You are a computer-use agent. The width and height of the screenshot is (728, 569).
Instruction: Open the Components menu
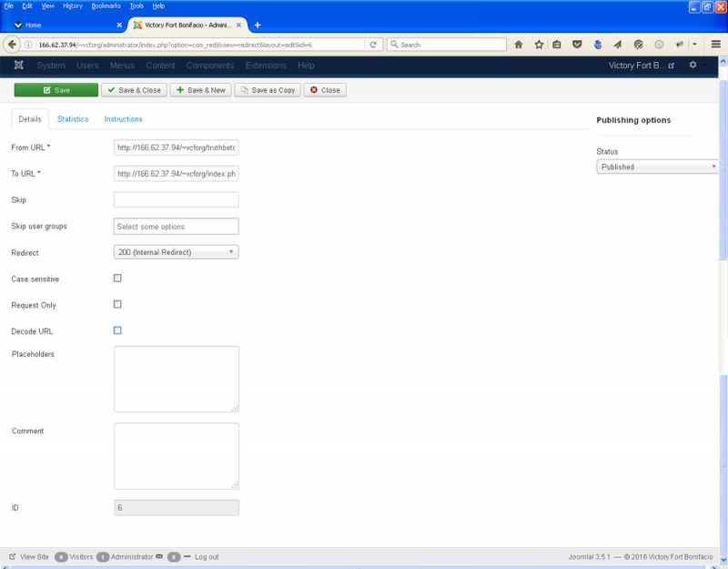[x=210, y=66]
